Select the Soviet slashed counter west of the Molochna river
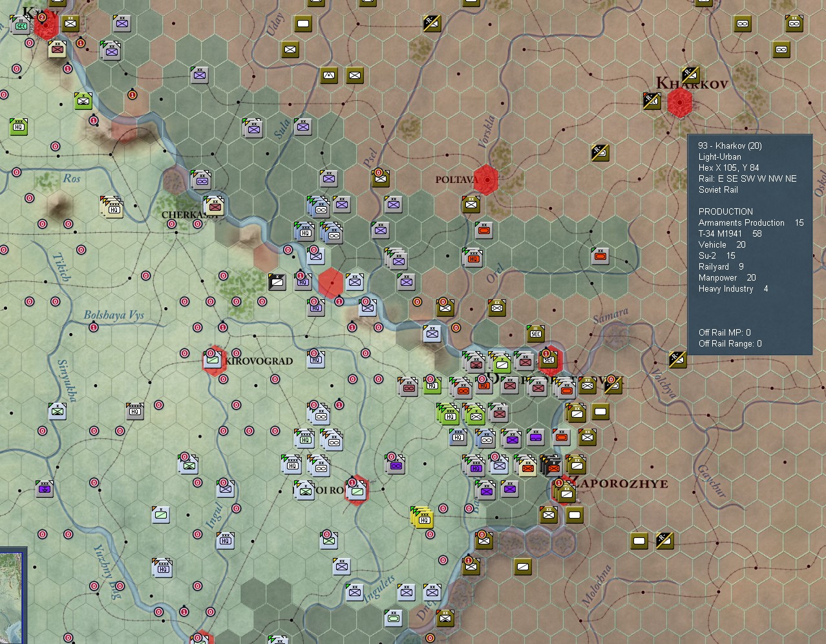Screen dimensions: 826x644 522,566
